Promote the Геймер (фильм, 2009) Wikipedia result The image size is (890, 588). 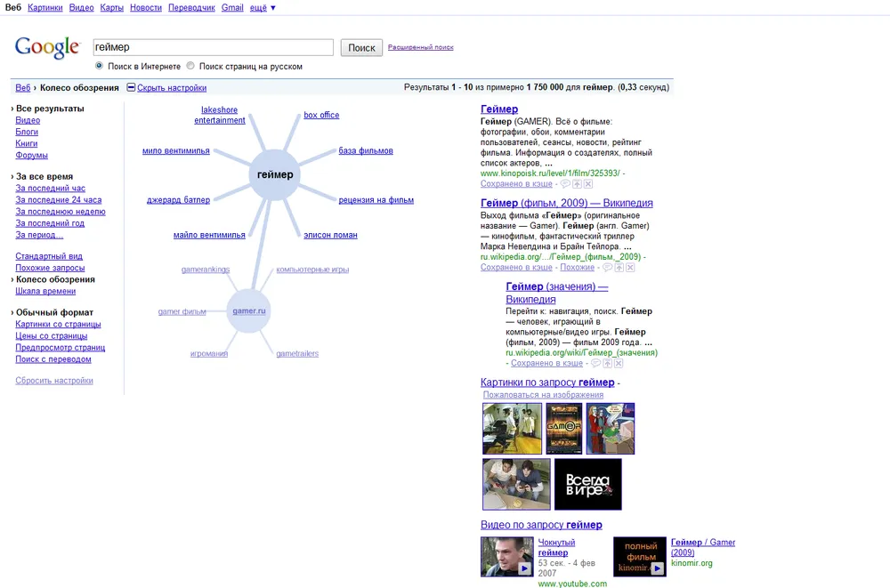tap(619, 268)
